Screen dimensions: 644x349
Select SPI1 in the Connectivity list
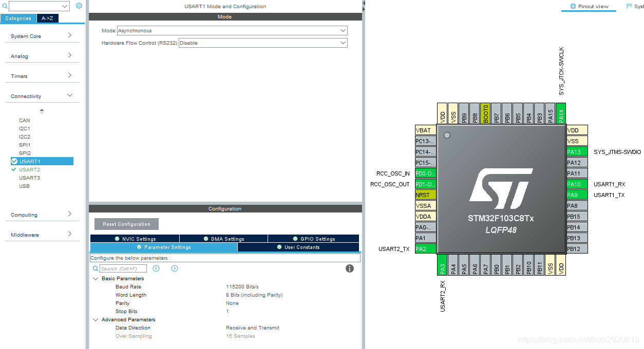pos(25,145)
